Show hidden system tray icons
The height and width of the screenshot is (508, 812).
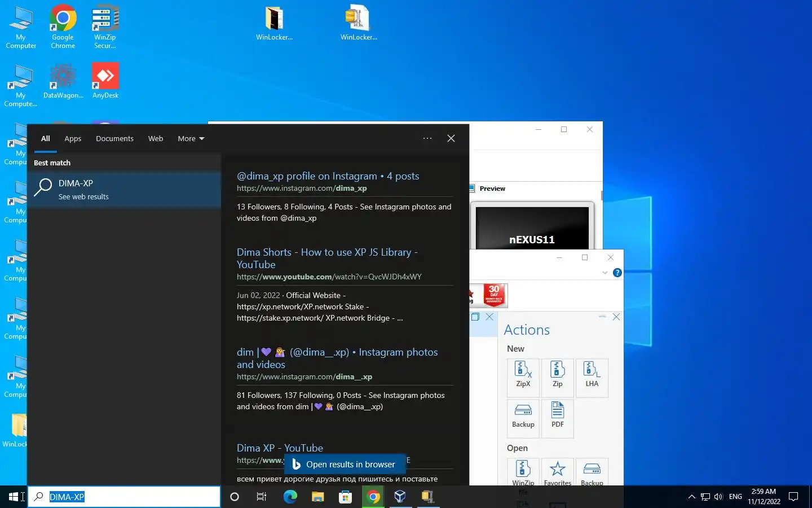coord(692,497)
